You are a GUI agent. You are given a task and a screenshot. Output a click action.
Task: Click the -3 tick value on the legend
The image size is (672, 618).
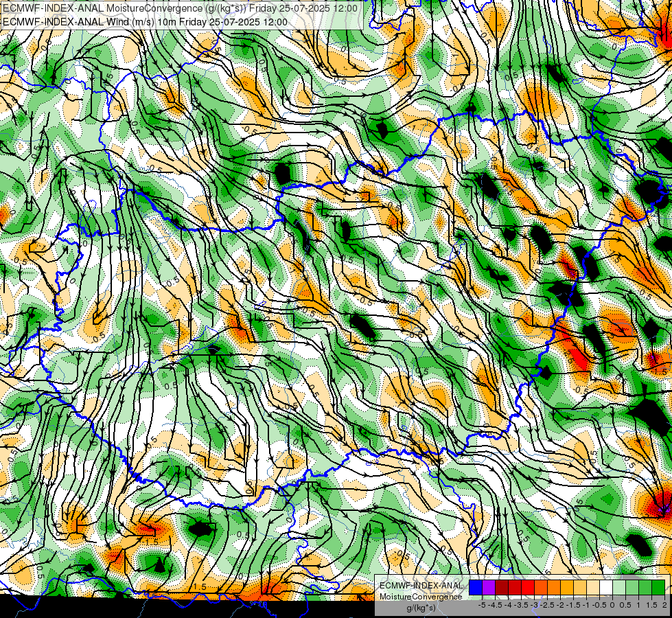pos(535,605)
